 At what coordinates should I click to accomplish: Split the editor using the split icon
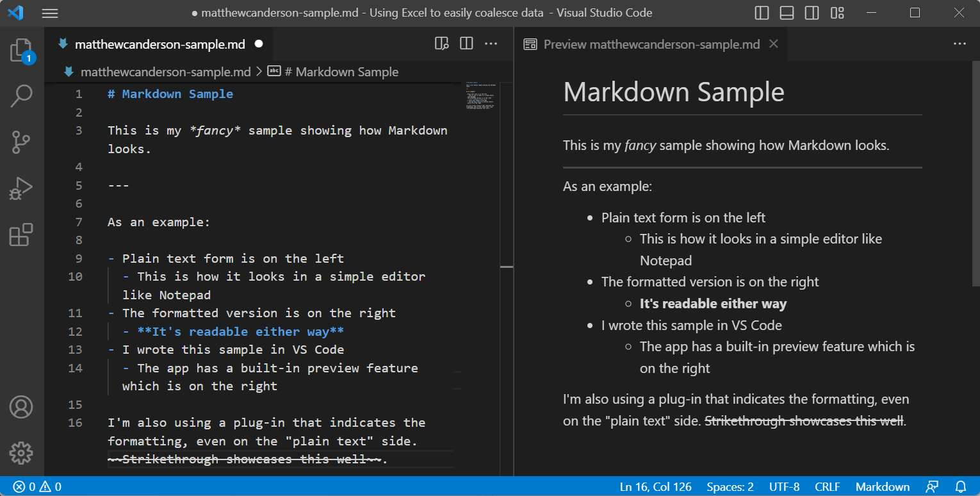click(466, 44)
